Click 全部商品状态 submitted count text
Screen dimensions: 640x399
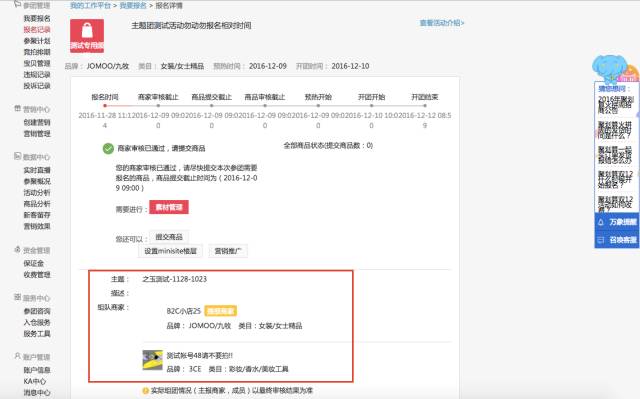328,145
